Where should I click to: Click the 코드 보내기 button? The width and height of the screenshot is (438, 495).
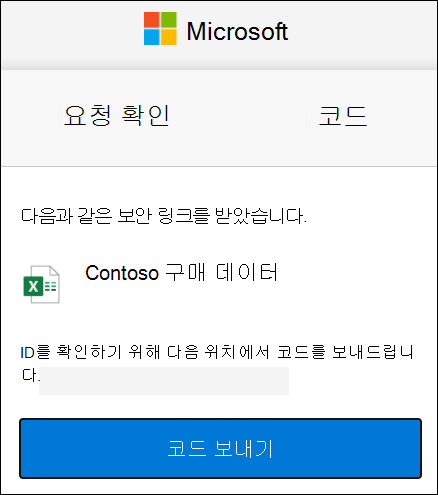click(220, 448)
